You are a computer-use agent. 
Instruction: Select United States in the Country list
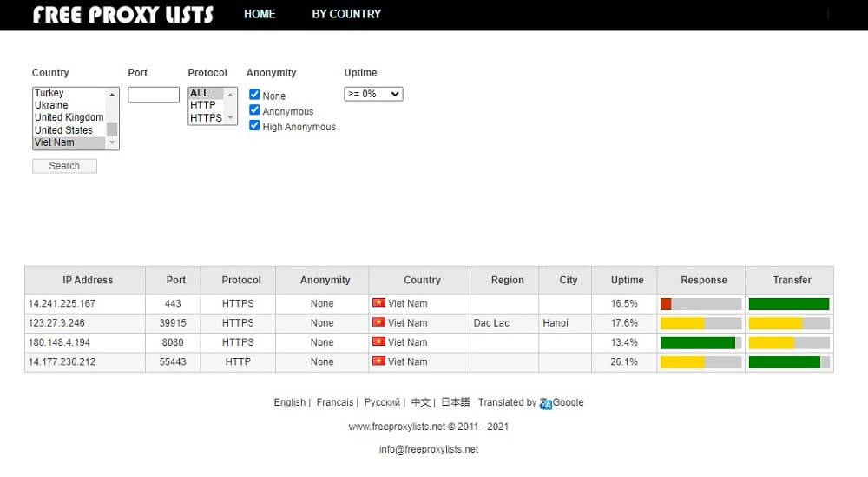(69, 130)
